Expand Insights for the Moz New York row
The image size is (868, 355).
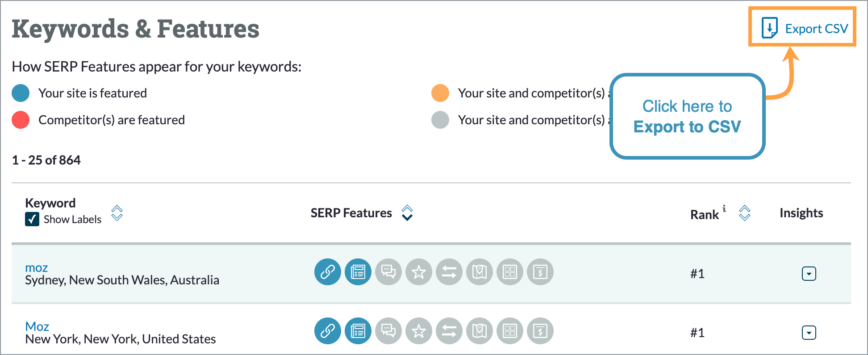[x=809, y=332]
